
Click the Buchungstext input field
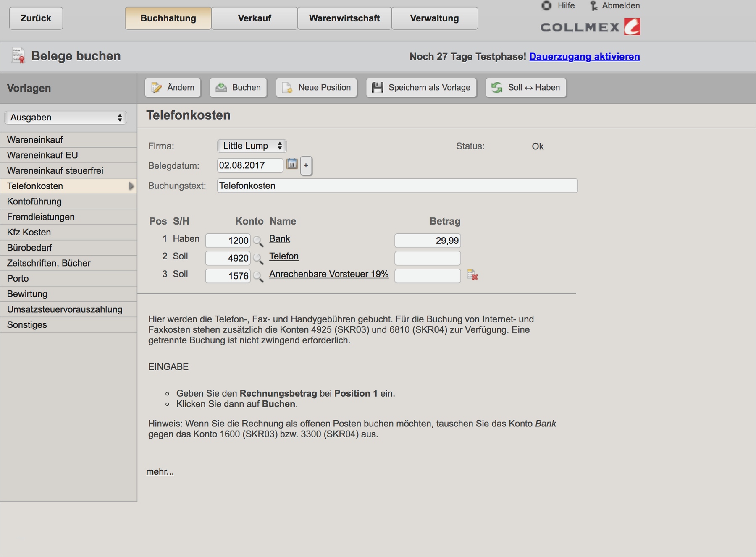[397, 186]
